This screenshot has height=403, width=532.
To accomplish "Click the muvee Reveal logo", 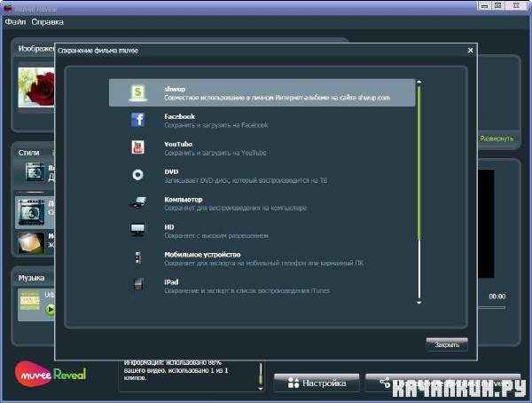I will pos(51,374).
